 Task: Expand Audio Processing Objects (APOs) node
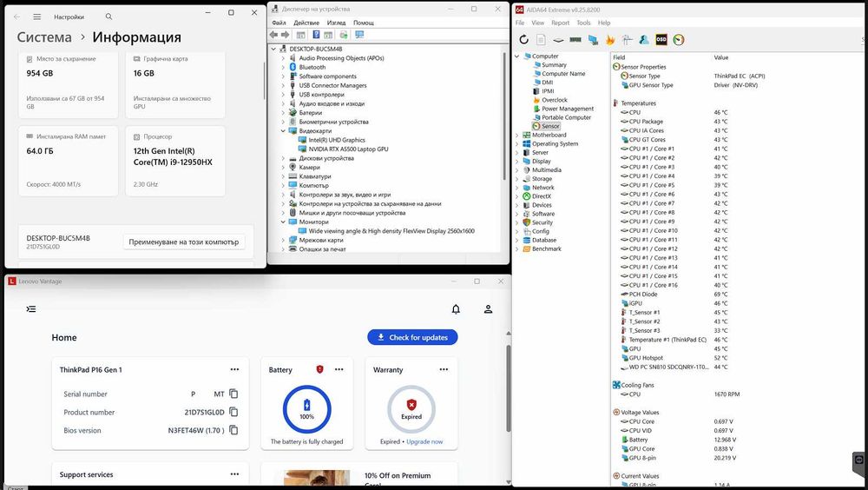pyautogui.click(x=284, y=57)
